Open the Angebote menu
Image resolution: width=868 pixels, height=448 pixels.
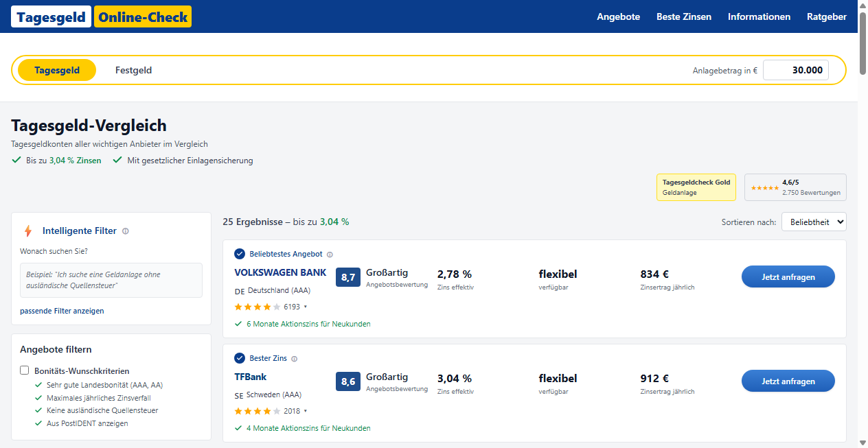click(618, 16)
